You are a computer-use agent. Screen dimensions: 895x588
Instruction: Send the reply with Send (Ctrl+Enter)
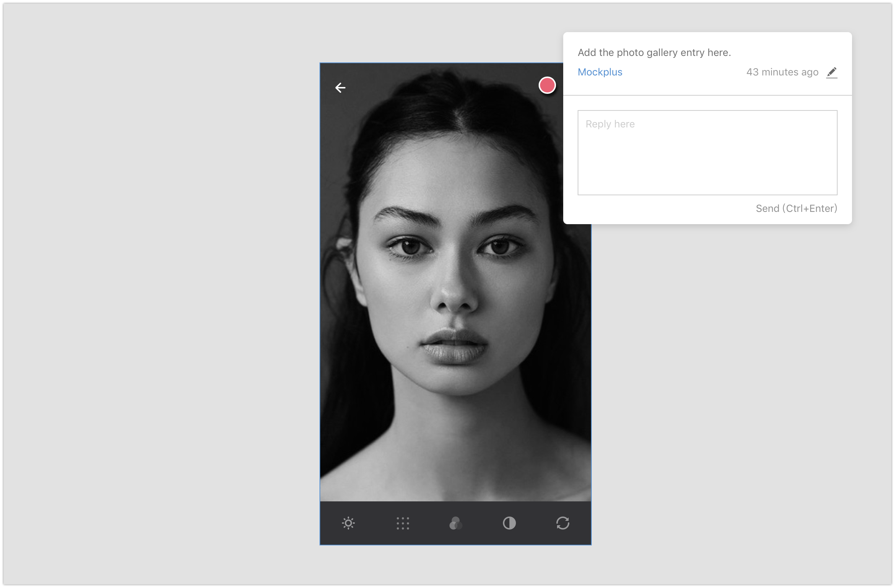click(x=796, y=208)
